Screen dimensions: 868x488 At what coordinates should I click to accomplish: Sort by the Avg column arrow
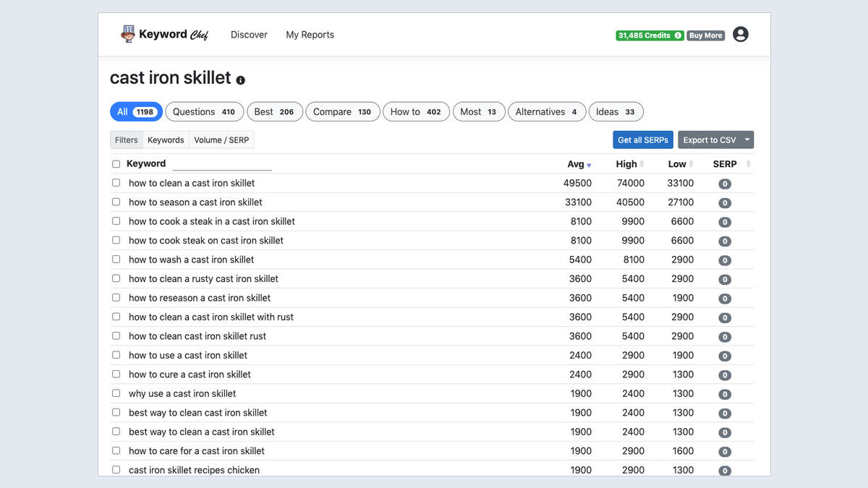(x=589, y=165)
